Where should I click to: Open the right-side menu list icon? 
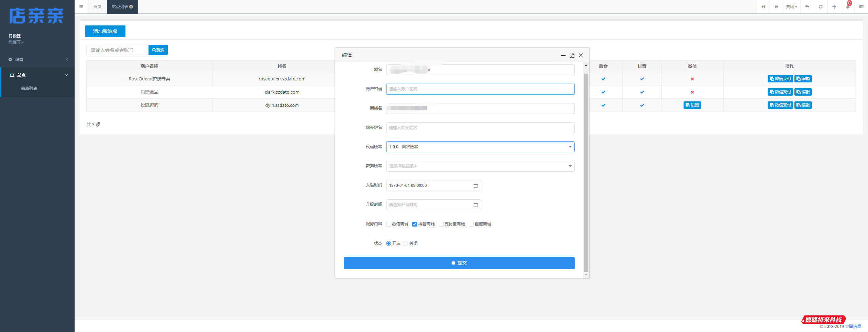pyautogui.click(x=861, y=7)
